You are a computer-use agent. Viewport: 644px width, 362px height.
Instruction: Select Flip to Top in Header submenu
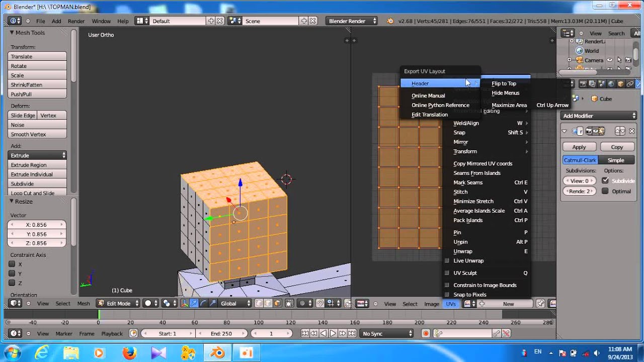(x=504, y=83)
